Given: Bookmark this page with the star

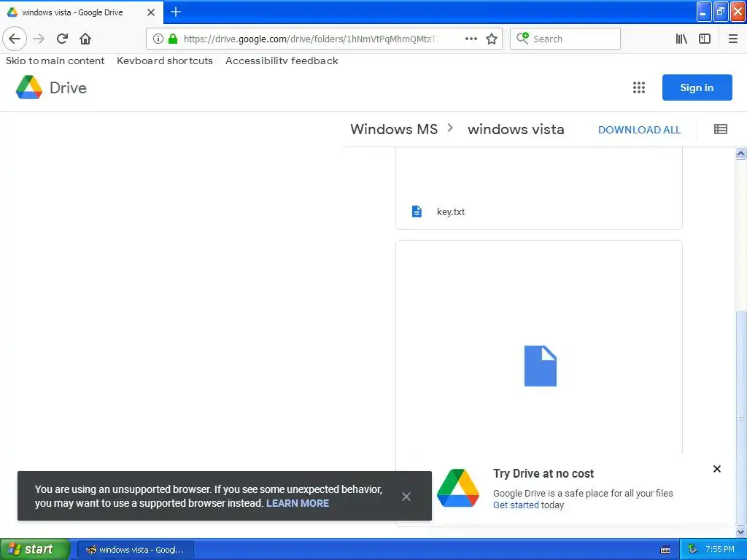Looking at the screenshot, I should coord(492,39).
